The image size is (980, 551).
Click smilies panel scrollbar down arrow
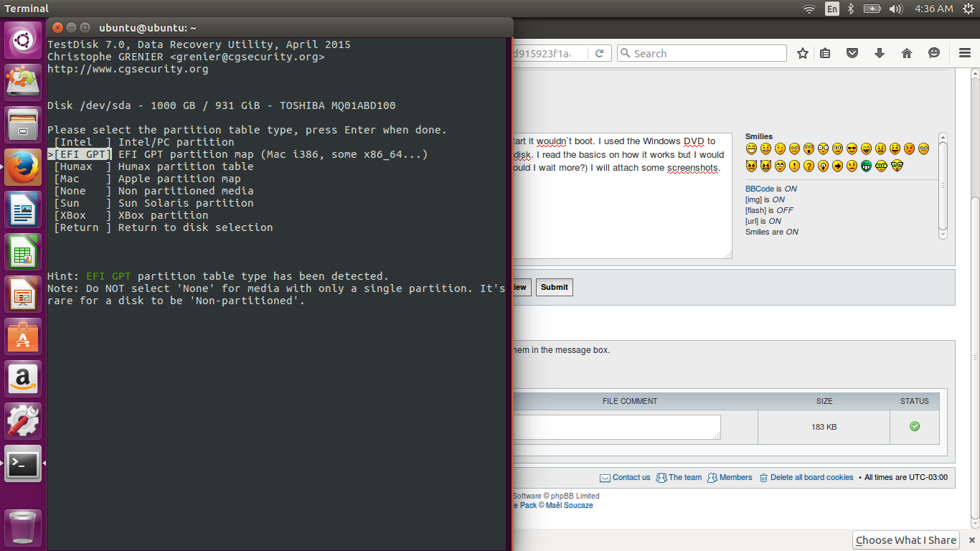tap(943, 235)
